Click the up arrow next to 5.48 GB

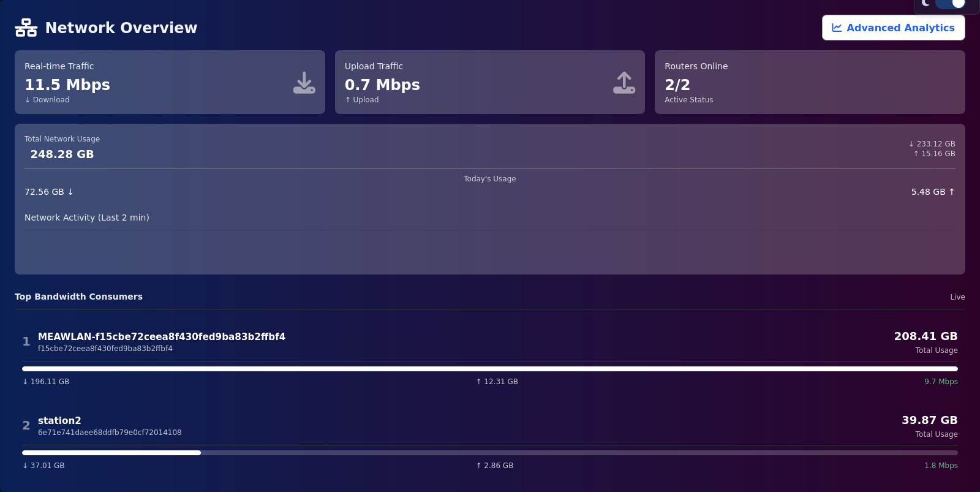click(951, 192)
